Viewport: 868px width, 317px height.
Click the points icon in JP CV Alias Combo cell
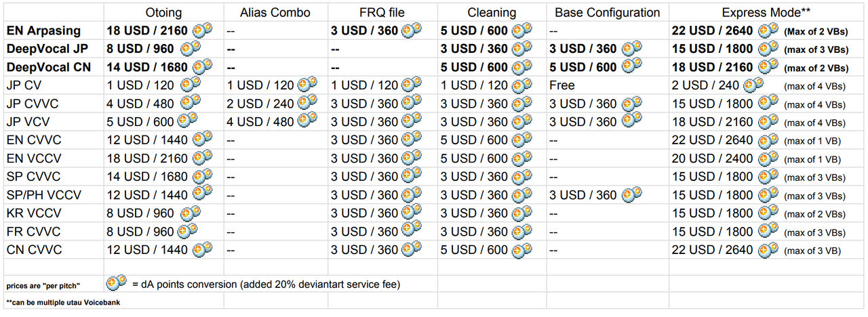pyautogui.click(x=307, y=85)
